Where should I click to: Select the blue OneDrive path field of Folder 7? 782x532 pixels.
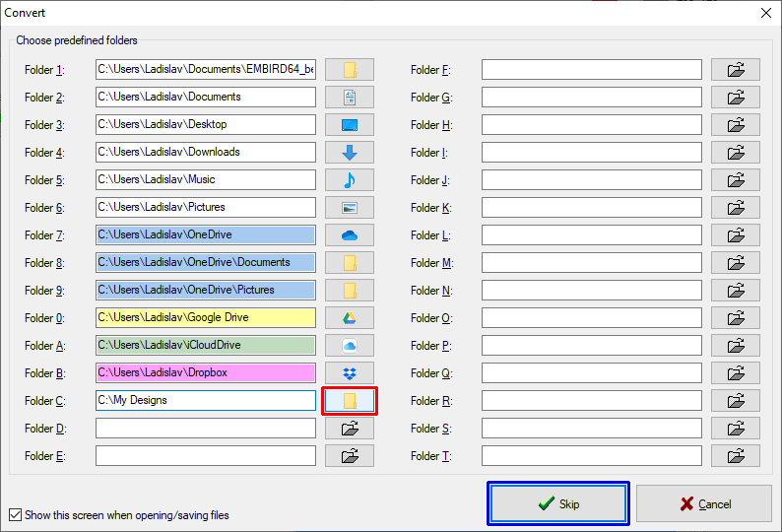pos(206,235)
